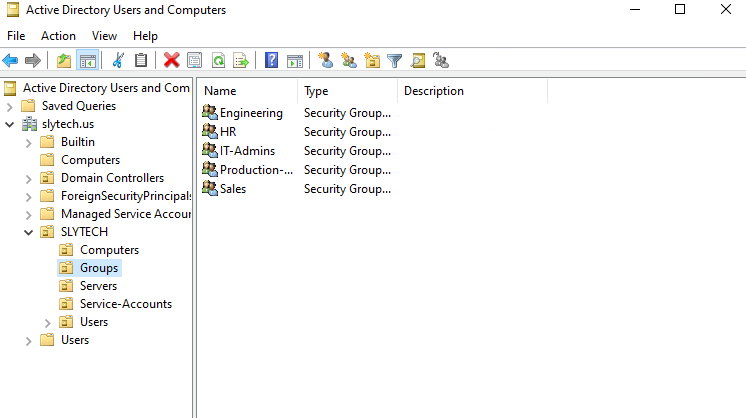The height and width of the screenshot is (418, 746).
Task: Open Properties from the toolbar
Action: pyautogui.click(x=195, y=60)
